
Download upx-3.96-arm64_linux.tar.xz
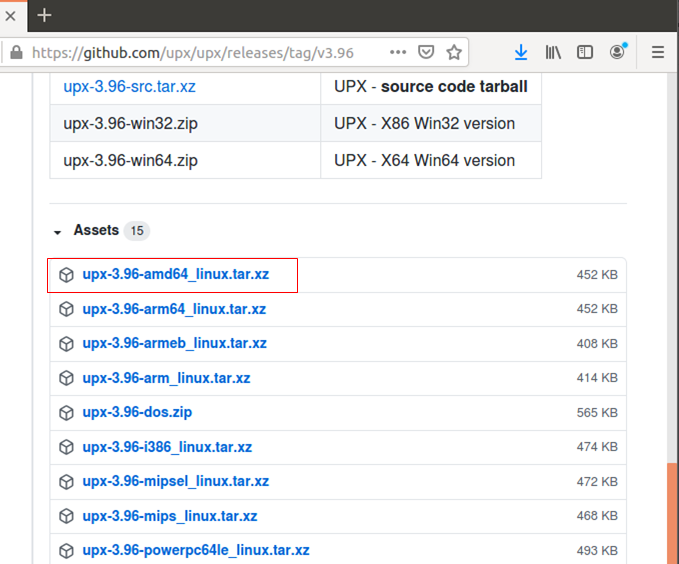tap(174, 309)
